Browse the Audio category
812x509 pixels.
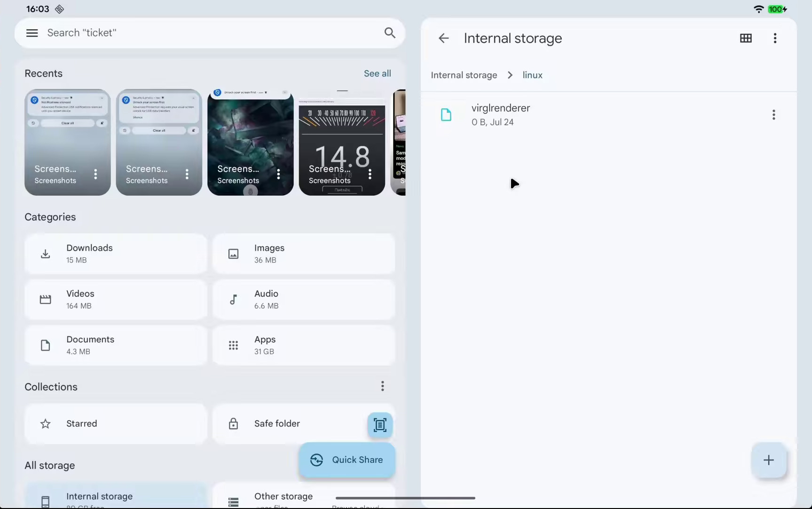tap(304, 299)
